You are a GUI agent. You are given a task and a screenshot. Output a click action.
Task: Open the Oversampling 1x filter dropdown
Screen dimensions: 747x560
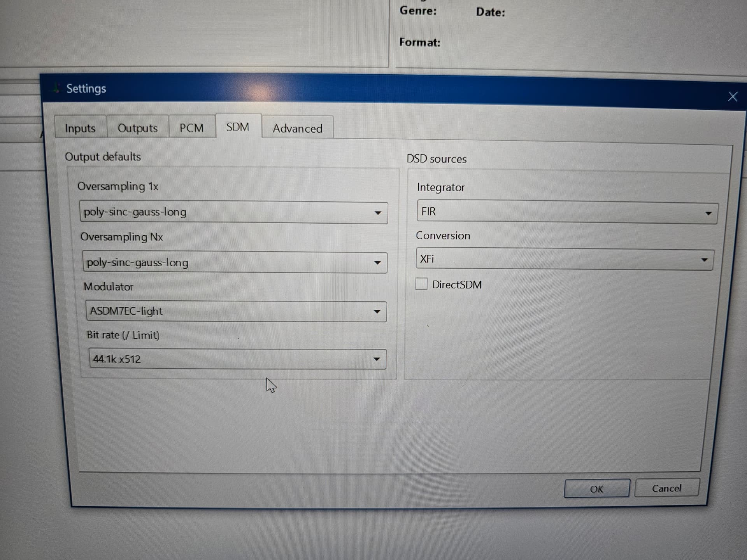(233, 212)
